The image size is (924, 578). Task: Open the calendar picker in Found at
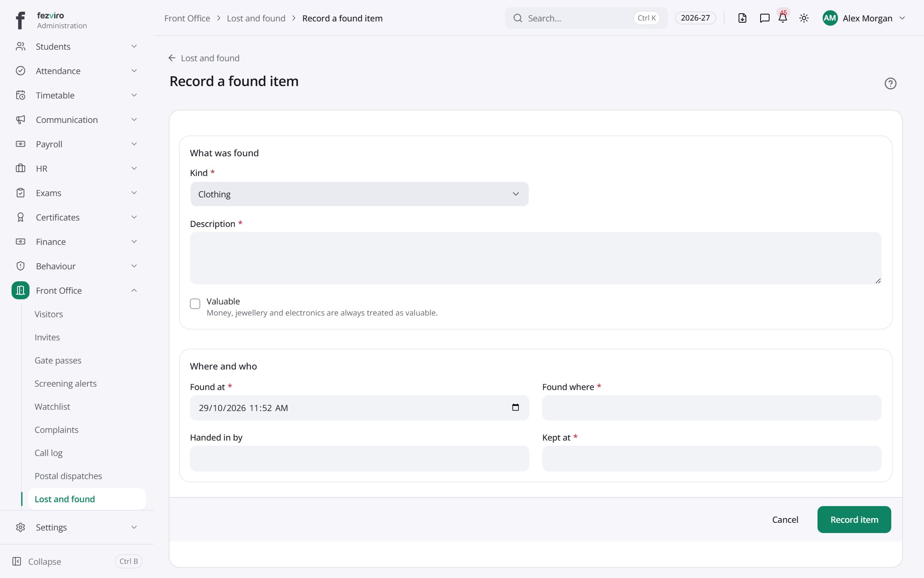tap(515, 407)
